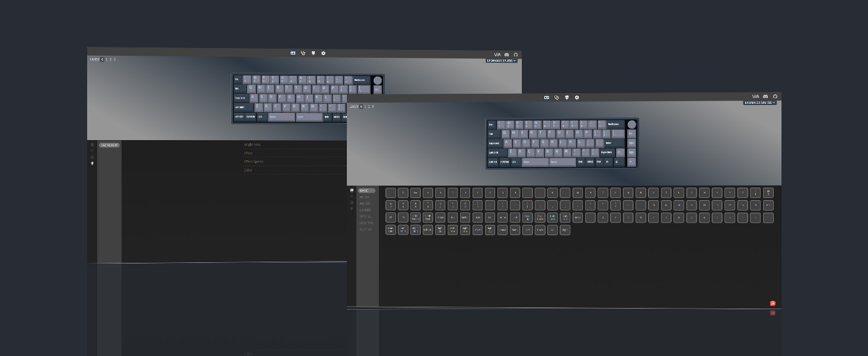
Task: Open the Design lightbulb icon in the toolbar
Action: 567,97
